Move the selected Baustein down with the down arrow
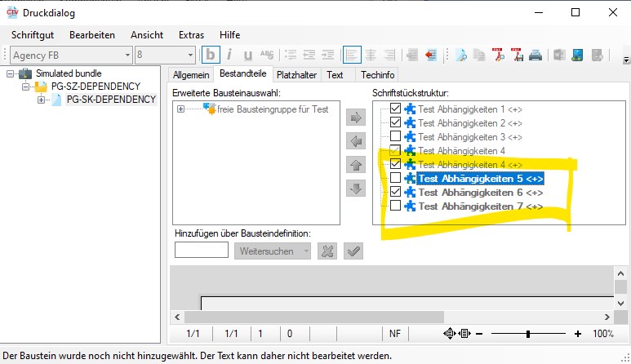The image size is (631, 364). coord(356,189)
